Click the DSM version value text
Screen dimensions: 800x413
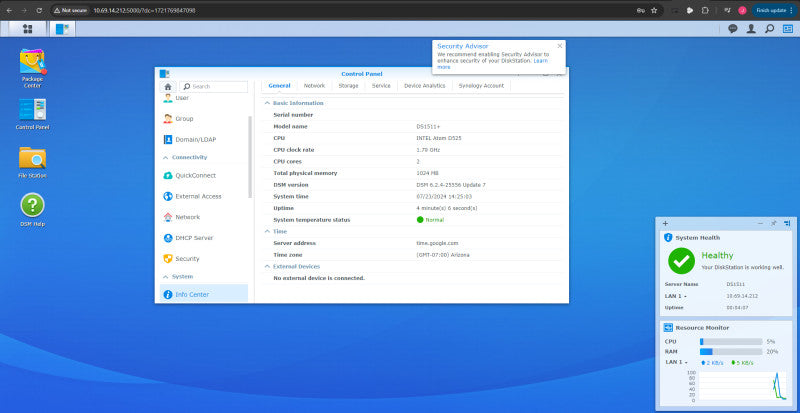tap(451, 185)
